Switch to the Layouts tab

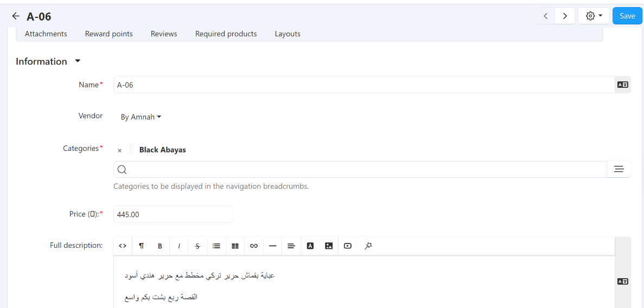coord(288,34)
